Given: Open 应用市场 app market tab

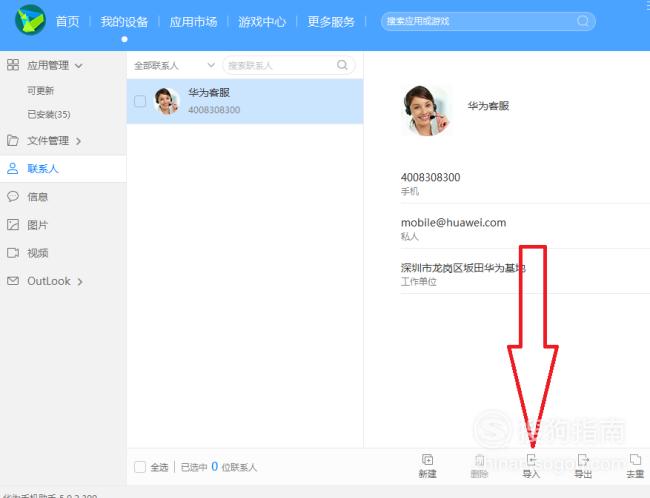Looking at the screenshot, I should [193, 22].
